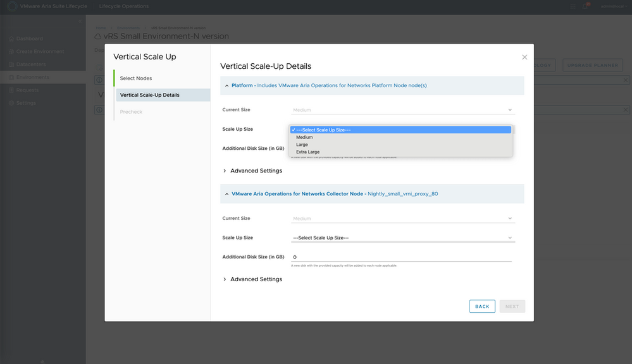
Task: Click the notifications bell icon
Action: pyautogui.click(x=585, y=6)
